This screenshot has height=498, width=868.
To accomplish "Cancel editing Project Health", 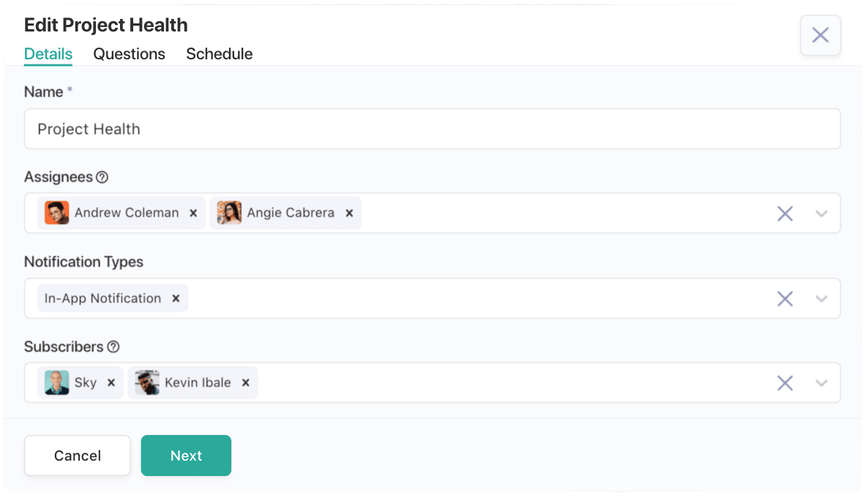I will [77, 456].
